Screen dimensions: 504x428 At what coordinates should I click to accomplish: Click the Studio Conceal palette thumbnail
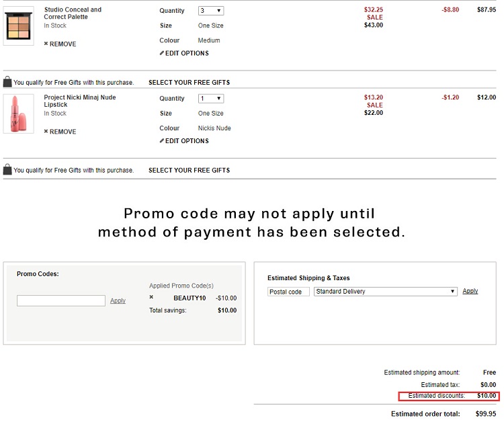click(18, 26)
